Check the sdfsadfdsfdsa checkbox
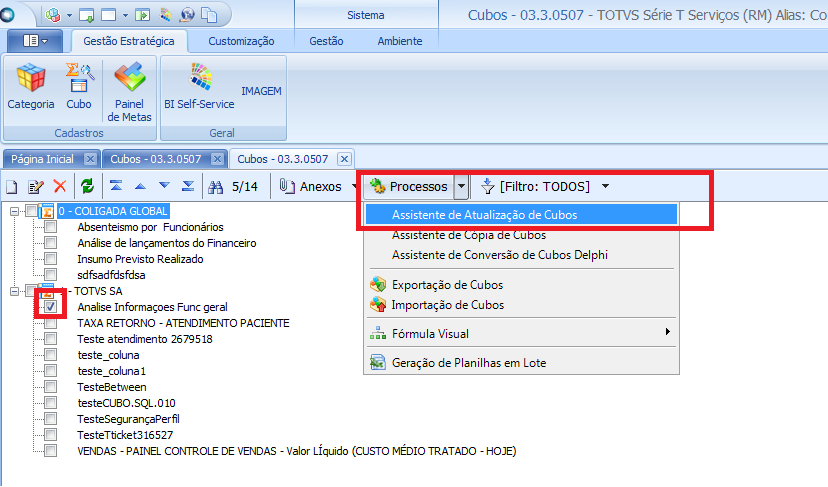 click(x=51, y=275)
